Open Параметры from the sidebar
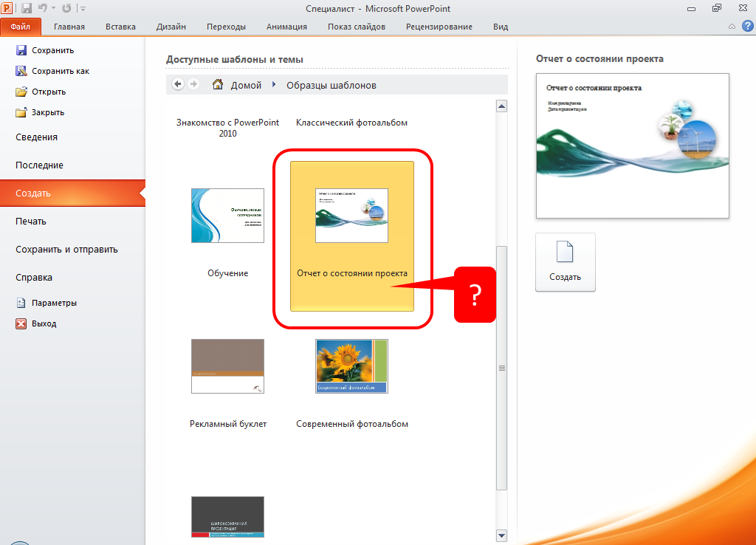The width and height of the screenshot is (756, 545). point(54,303)
